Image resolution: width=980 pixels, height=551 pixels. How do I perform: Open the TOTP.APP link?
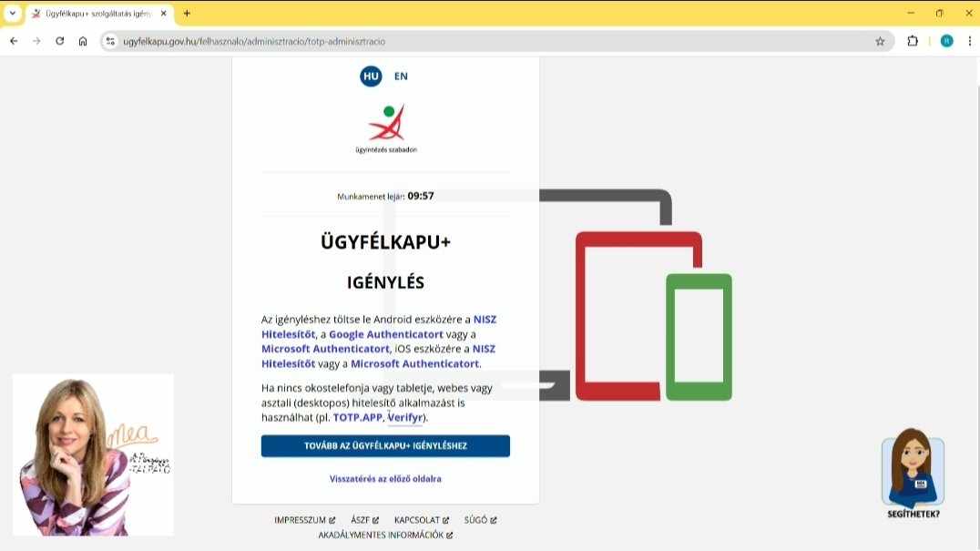[x=357, y=417]
